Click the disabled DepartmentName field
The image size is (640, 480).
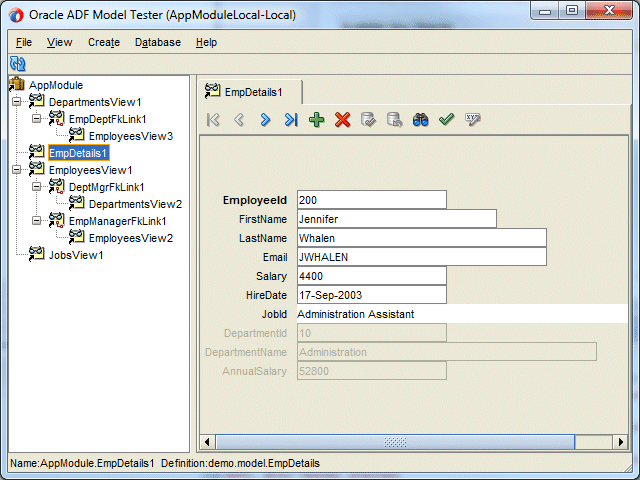[447, 352]
